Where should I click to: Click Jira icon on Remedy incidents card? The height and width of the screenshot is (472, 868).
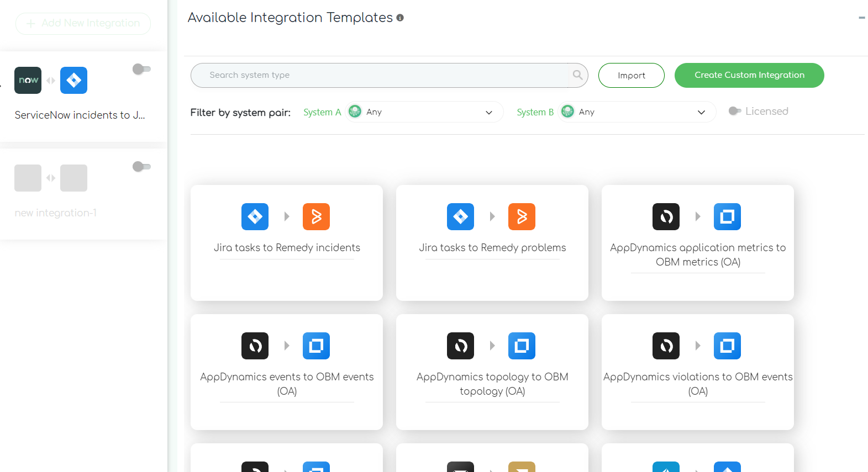pos(255,216)
